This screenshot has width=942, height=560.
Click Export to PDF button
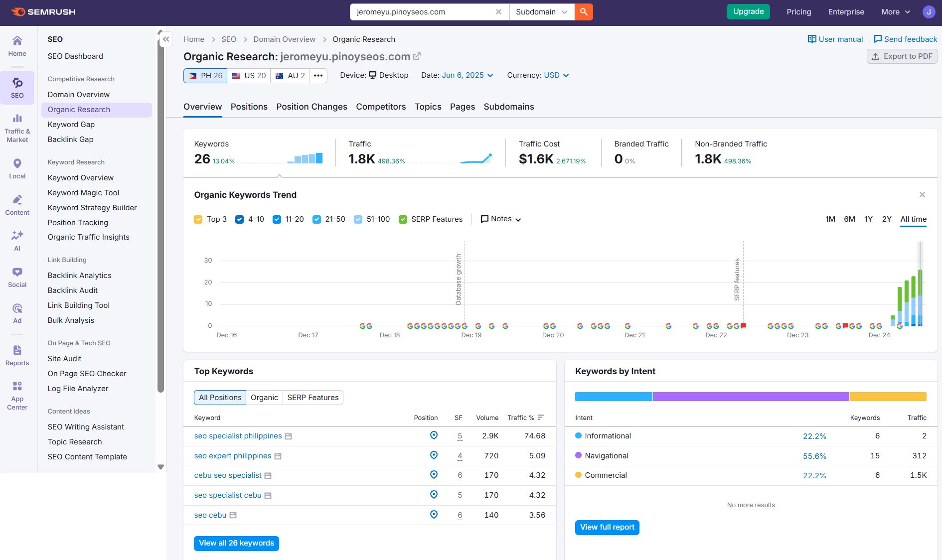pyautogui.click(x=902, y=56)
